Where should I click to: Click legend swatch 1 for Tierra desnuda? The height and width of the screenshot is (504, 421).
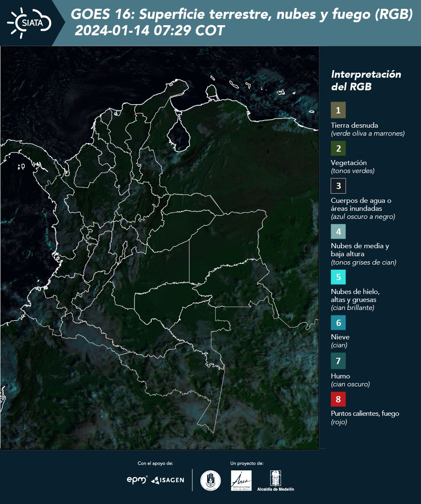[x=338, y=110]
